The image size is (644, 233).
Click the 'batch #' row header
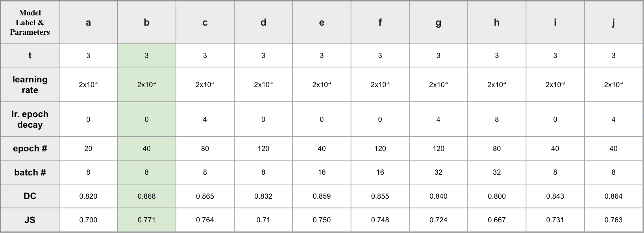(30, 172)
